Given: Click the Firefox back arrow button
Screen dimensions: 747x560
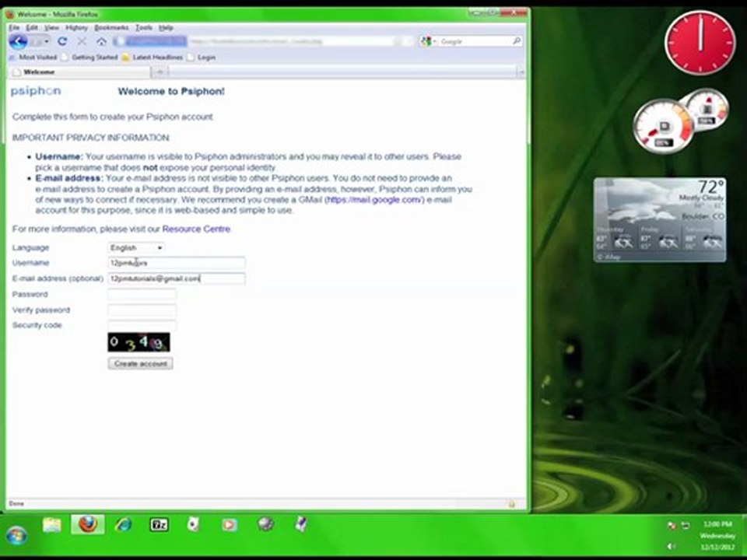Looking at the screenshot, I should coord(18,42).
